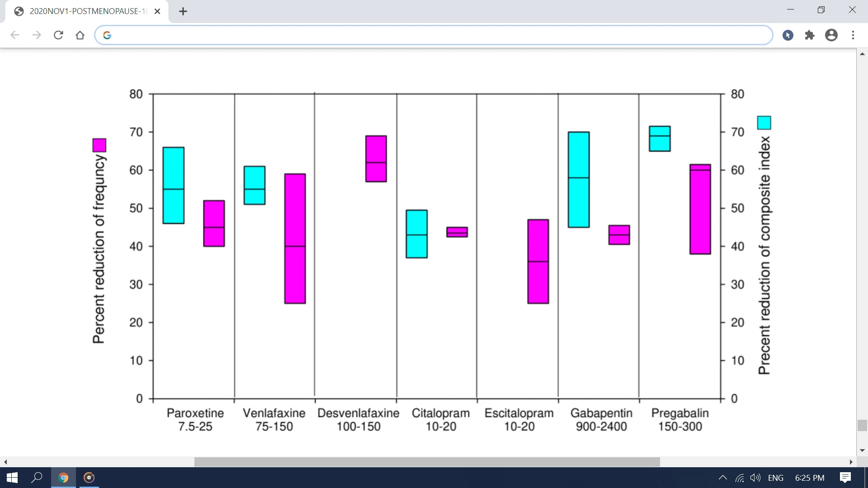Image resolution: width=868 pixels, height=488 pixels.
Task: Click Chrome icon in taskbar
Action: tap(63, 478)
